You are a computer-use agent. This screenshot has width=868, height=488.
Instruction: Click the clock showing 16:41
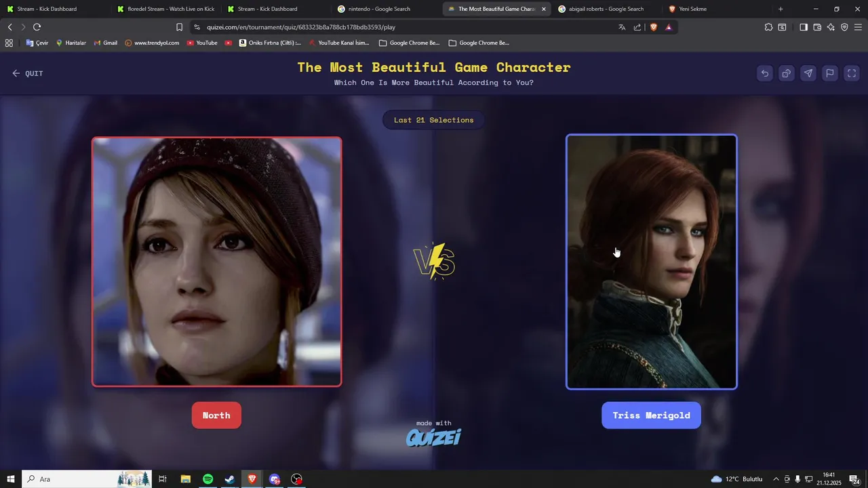coord(828,479)
